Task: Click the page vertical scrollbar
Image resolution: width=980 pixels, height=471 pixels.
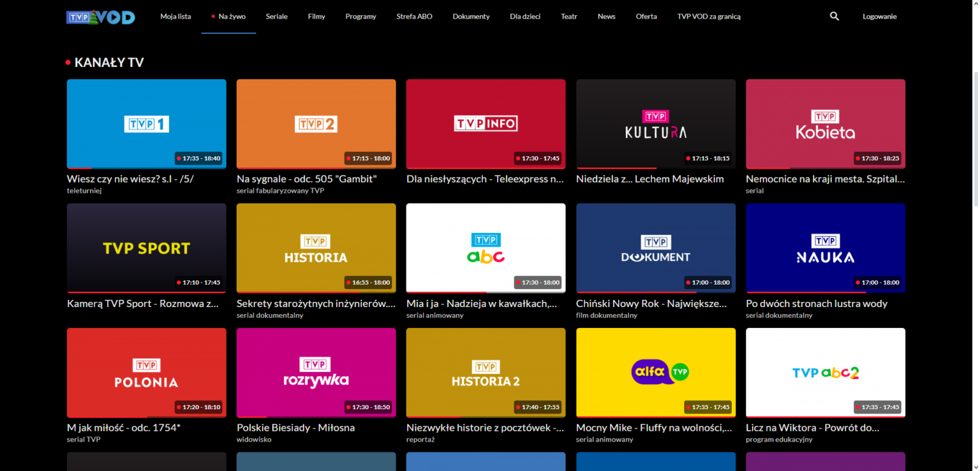Action: coord(975,128)
